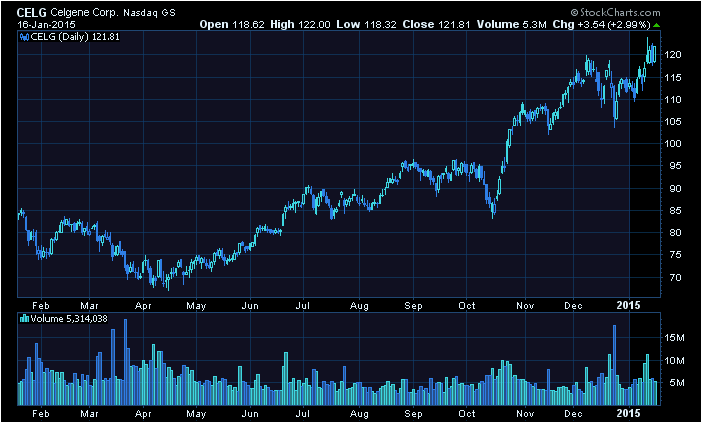This screenshot has height=423, width=702.
Task: Click the 105 price axis label
Action: click(673, 122)
